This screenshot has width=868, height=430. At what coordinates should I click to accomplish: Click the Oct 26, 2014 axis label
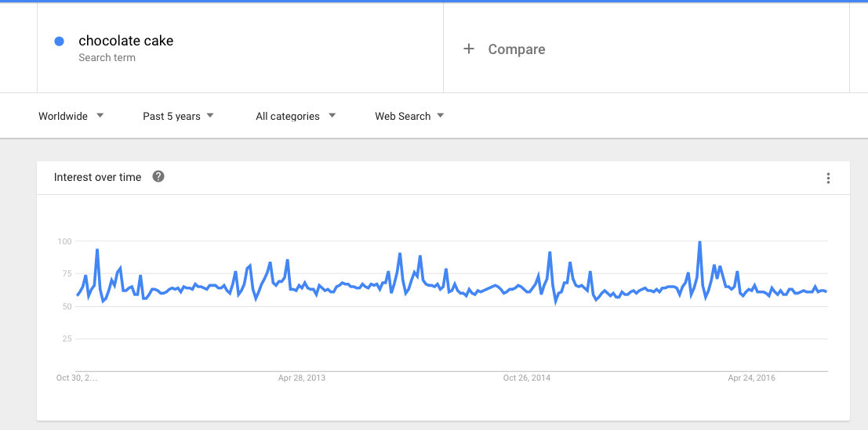[x=526, y=378]
